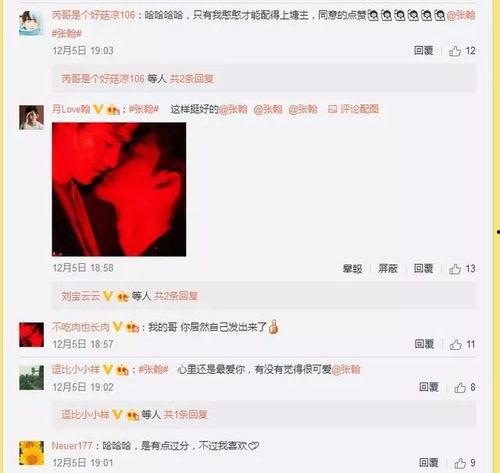Open the 评论配图 picture icon link
This screenshot has height=473, width=500.
click(x=353, y=109)
